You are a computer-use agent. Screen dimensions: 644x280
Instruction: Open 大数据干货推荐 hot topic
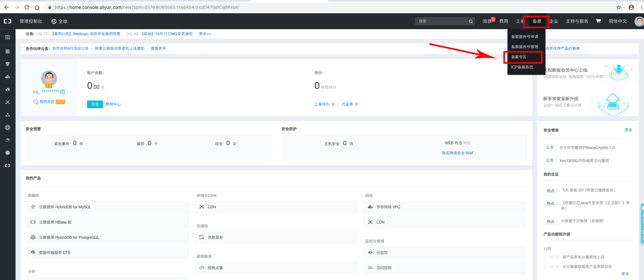tap(583, 221)
